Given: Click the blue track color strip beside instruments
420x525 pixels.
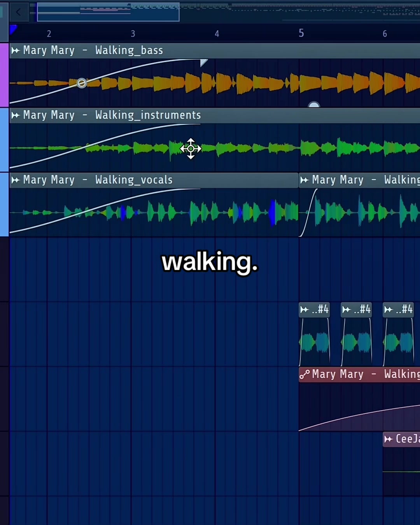Looking at the screenshot, I should tap(4, 140).
